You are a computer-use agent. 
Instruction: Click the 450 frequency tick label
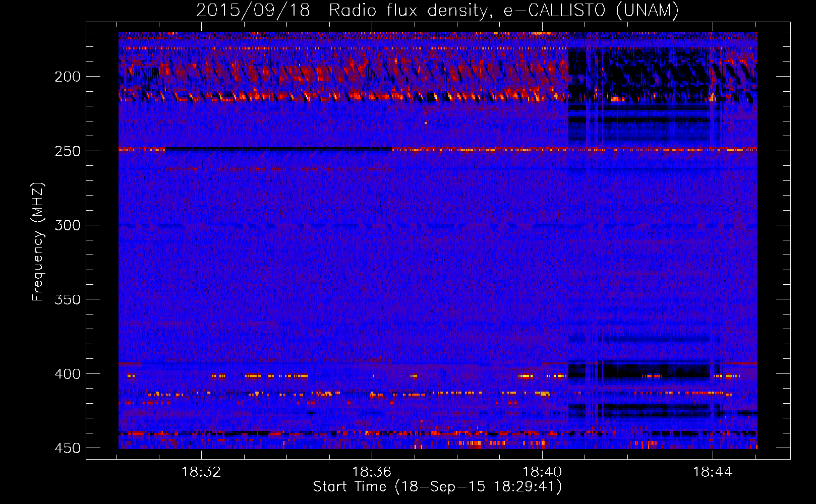(67, 448)
